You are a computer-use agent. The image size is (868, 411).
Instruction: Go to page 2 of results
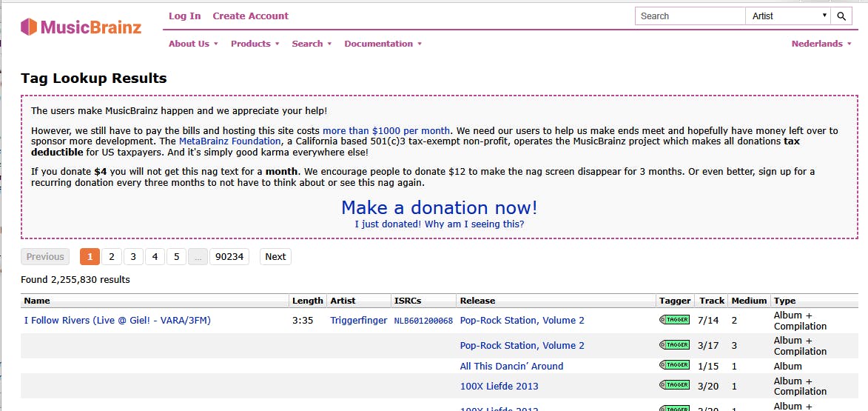(x=111, y=256)
